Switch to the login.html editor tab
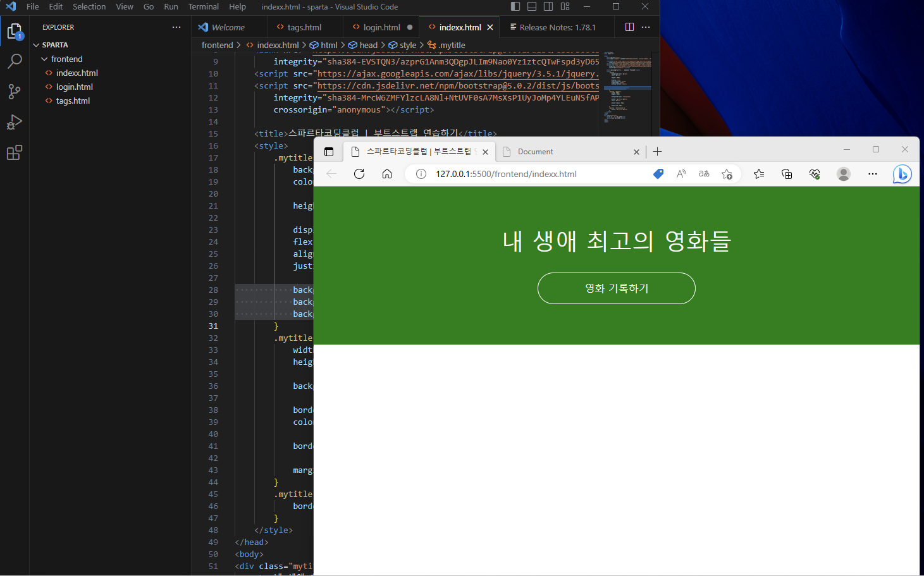 pyautogui.click(x=381, y=27)
